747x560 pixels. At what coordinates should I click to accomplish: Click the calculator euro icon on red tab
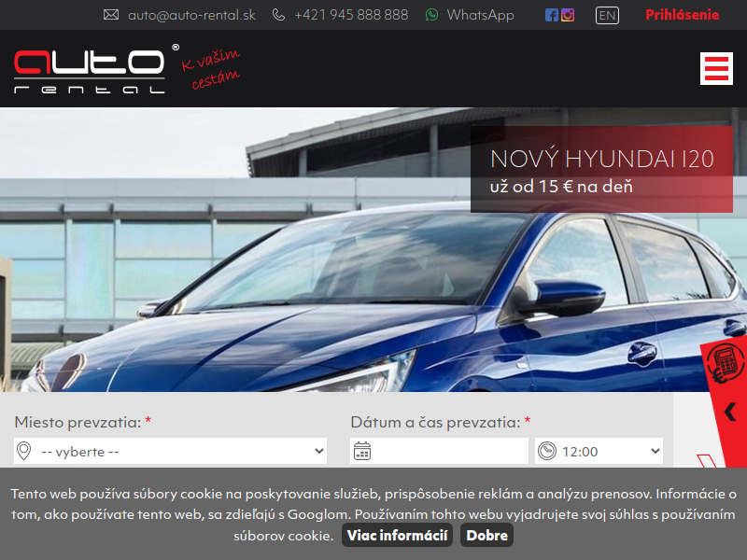pos(726,364)
